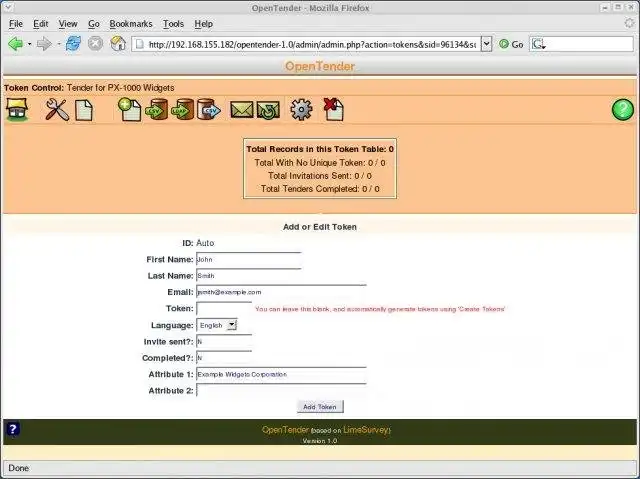Import tokens from LDAP database icon
Image resolution: width=640 pixels, height=479 pixels.
click(182, 109)
